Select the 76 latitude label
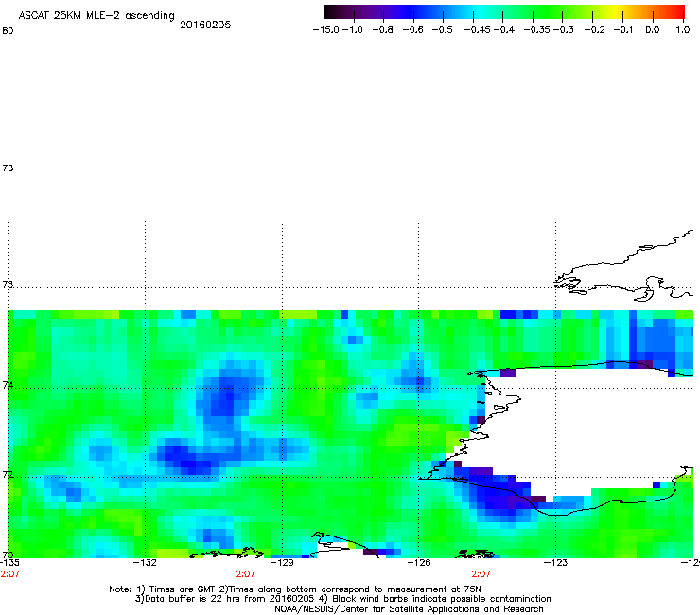 click(8, 285)
